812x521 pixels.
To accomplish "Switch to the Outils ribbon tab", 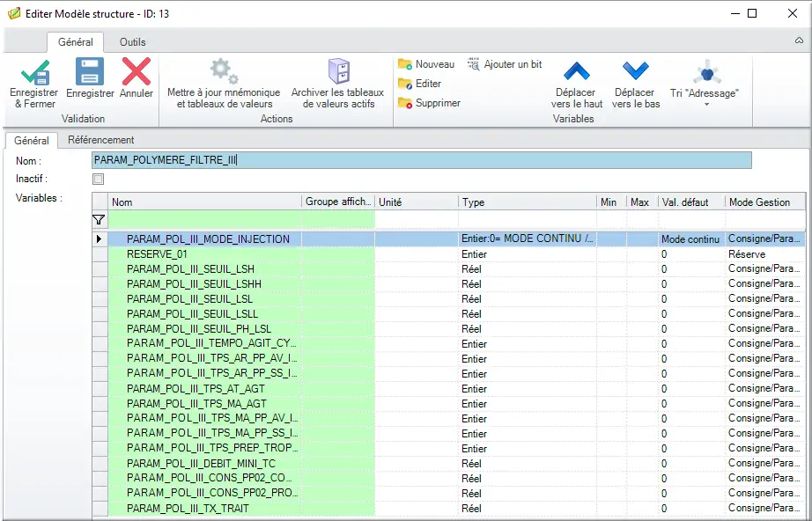I will [133, 42].
